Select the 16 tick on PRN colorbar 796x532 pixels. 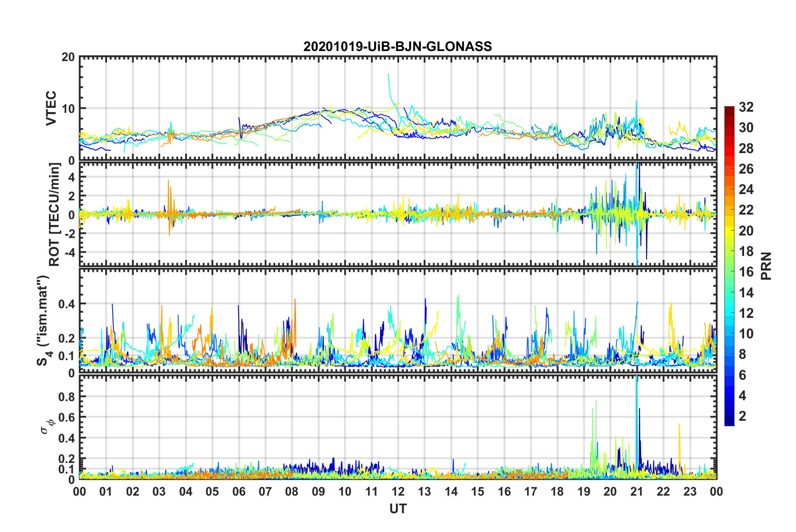[x=746, y=272]
